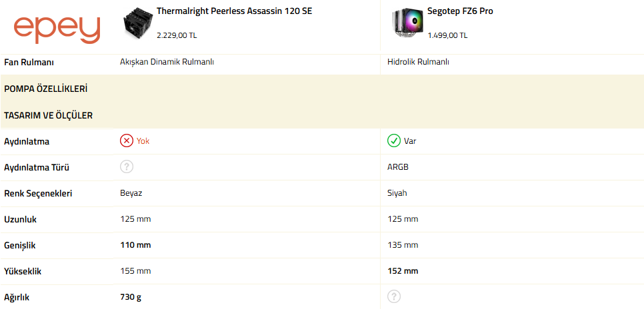Click the ARGB lighting type value
The image size is (644, 309).
(x=398, y=167)
